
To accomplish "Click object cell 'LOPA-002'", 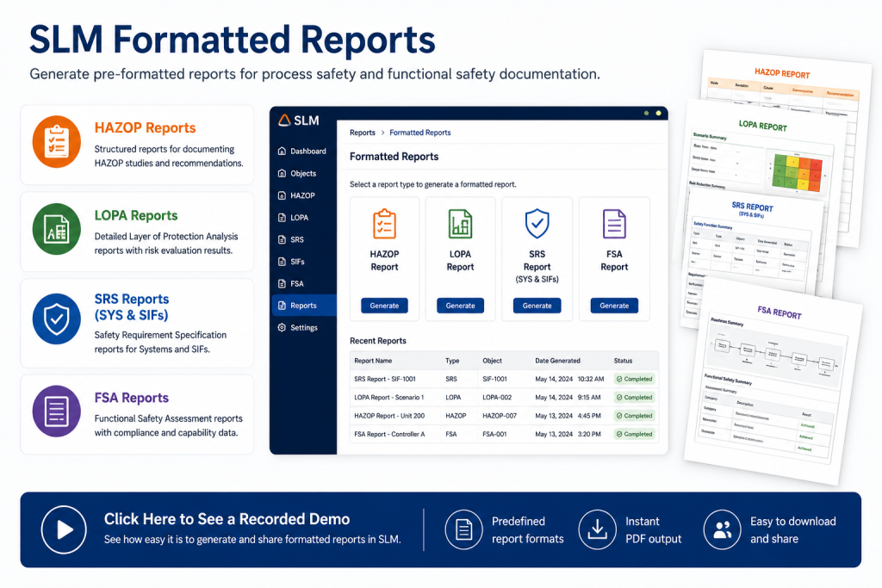I will point(497,398).
